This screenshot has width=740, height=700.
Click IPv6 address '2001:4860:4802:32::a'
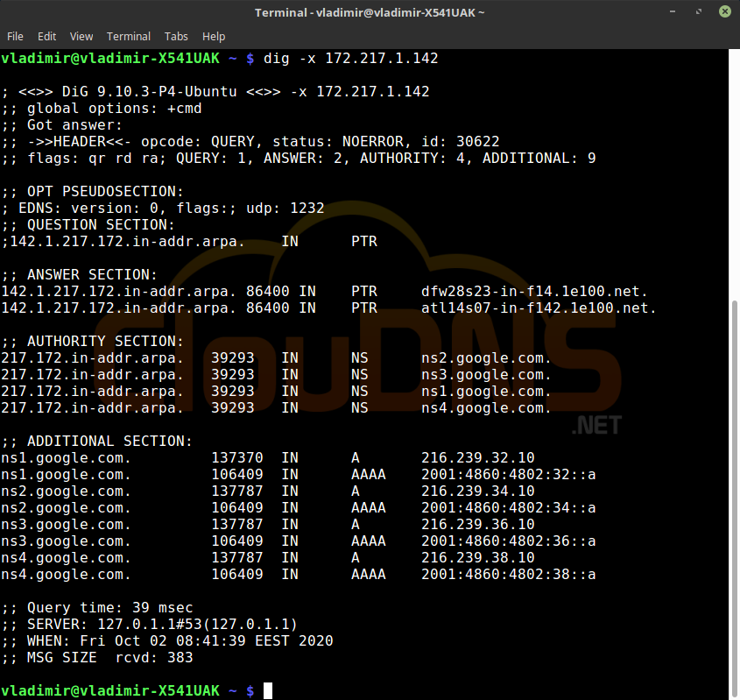click(x=508, y=474)
